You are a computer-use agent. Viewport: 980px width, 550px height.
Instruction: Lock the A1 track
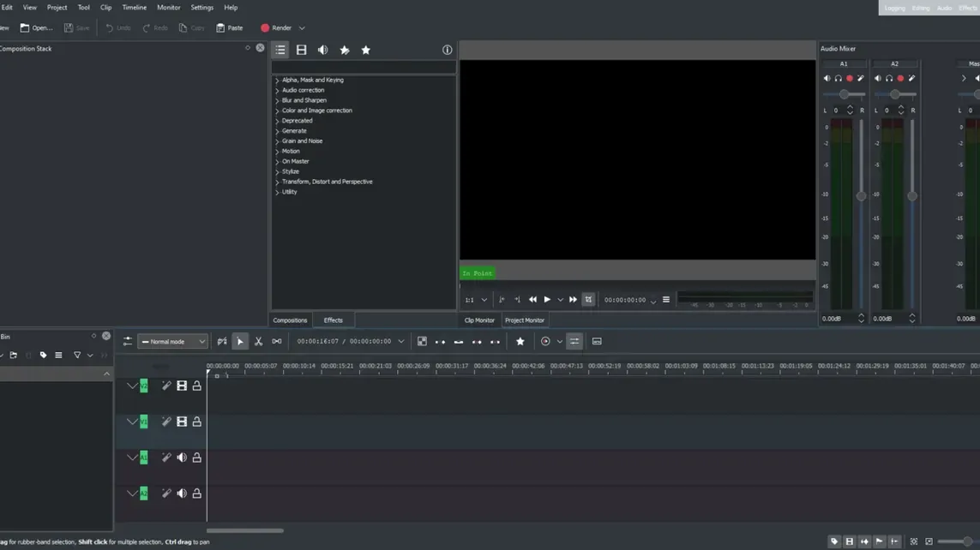[197, 457]
